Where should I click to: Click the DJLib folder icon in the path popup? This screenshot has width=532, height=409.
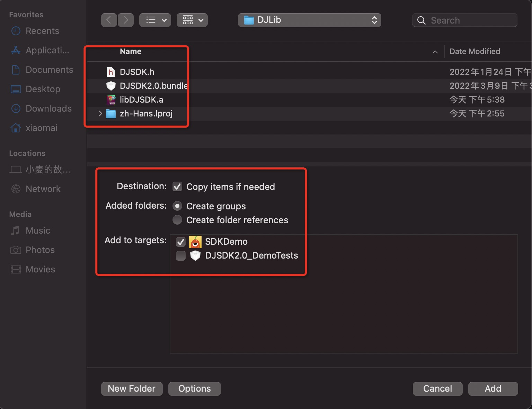tap(249, 20)
